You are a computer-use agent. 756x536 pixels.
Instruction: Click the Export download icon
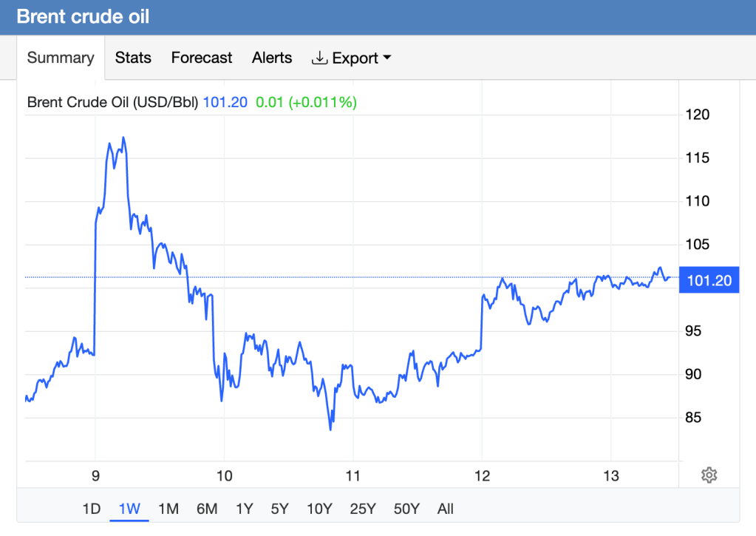[x=319, y=58]
